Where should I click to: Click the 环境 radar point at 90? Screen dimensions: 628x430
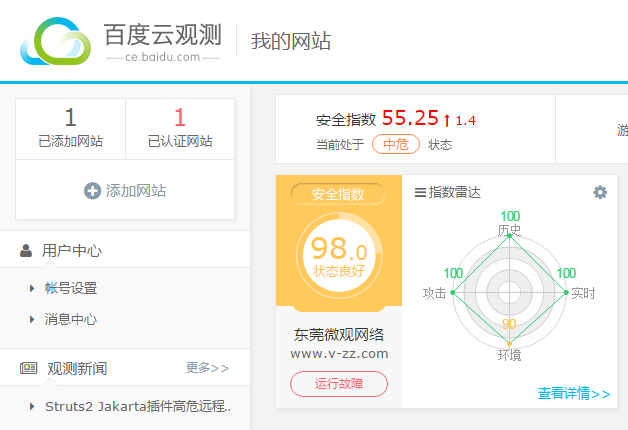509,344
